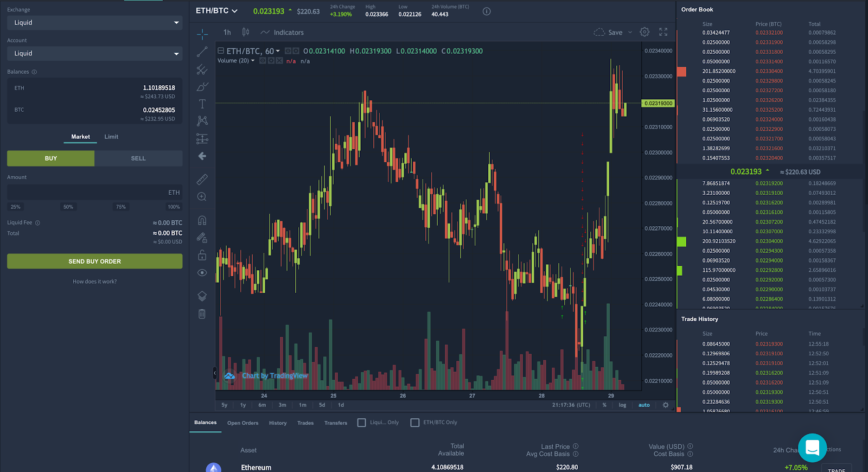Check the Liqui... Only checkbox

click(x=362, y=423)
